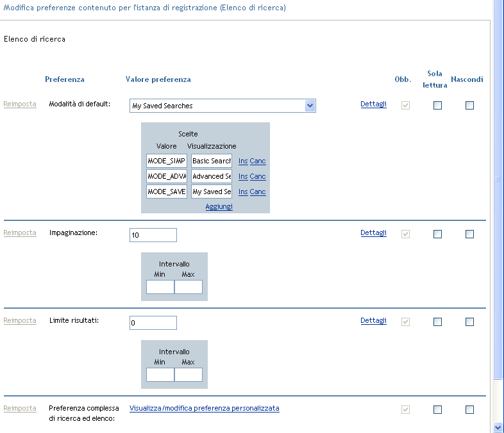Open Dettagli link for Modalità di default
The image size is (504, 433).
tap(373, 104)
